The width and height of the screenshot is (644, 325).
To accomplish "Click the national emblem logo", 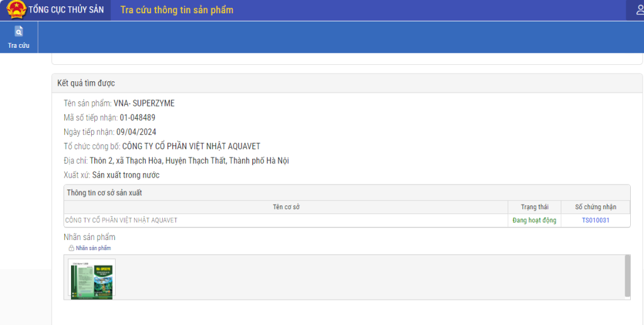I will [x=16, y=10].
